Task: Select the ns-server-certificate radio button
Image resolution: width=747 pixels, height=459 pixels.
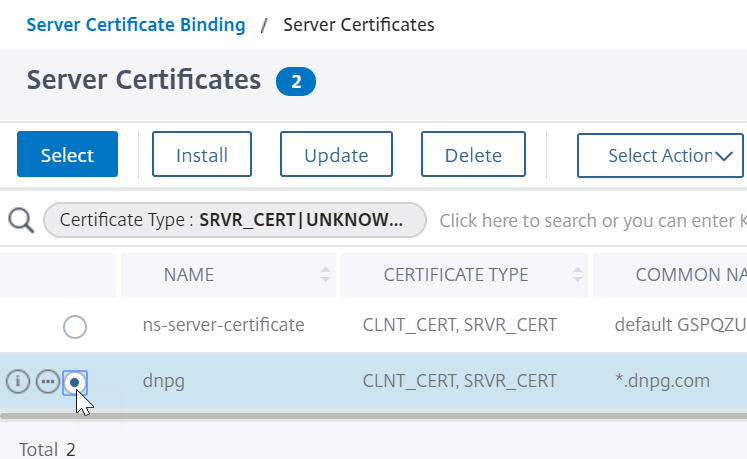Action: [75, 327]
